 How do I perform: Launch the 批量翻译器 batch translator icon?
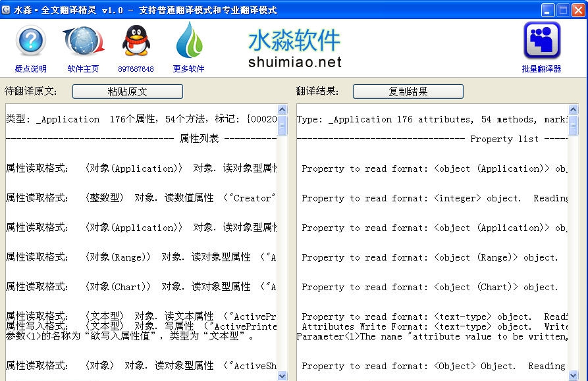point(542,40)
